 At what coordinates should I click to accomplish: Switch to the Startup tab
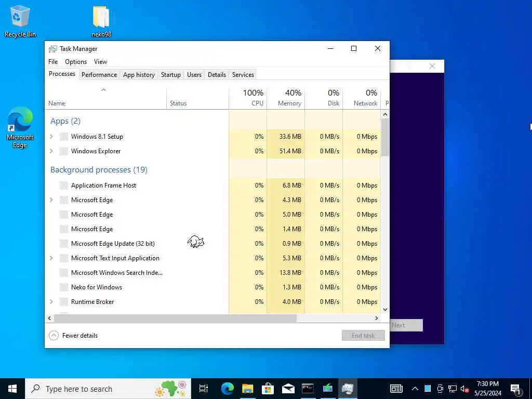coord(170,75)
